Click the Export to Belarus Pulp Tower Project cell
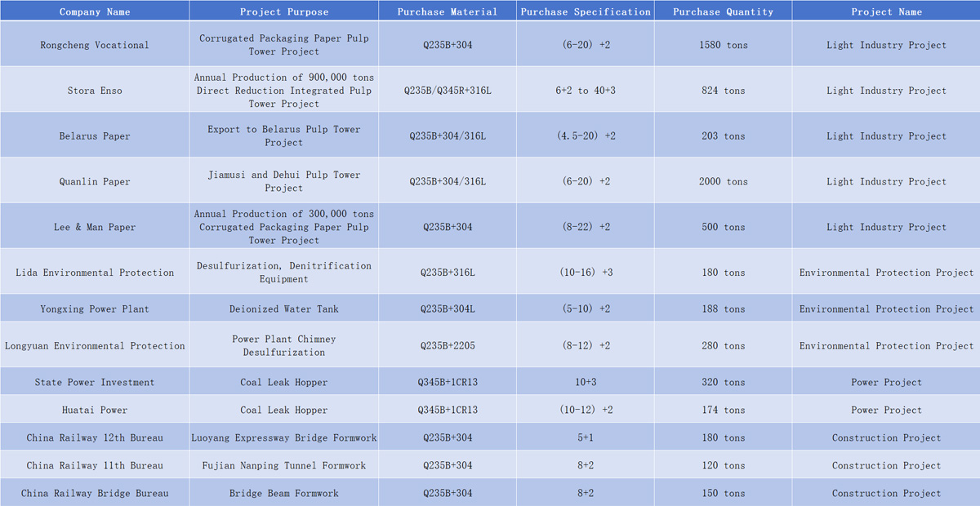This screenshot has height=506, width=980. [x=284, y=136]
